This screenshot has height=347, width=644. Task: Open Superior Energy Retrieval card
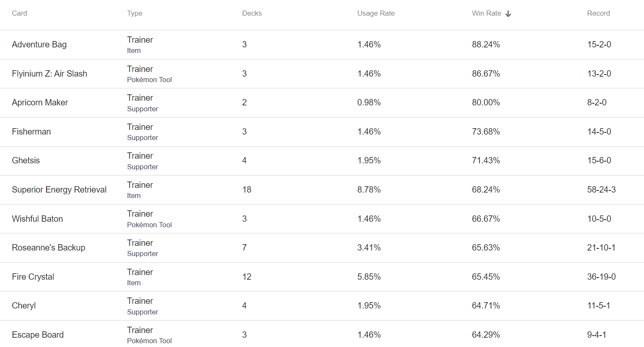click(x=59, y=190)
